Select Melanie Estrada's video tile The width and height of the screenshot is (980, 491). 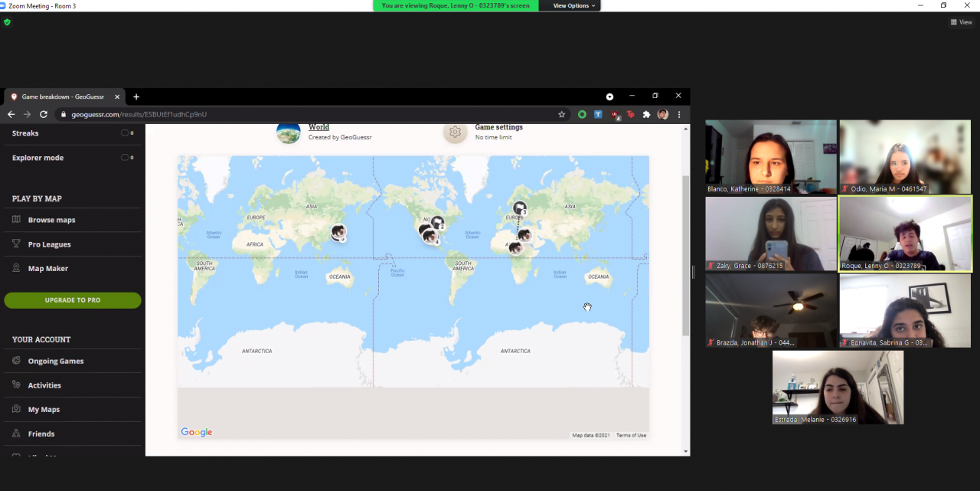838,388
